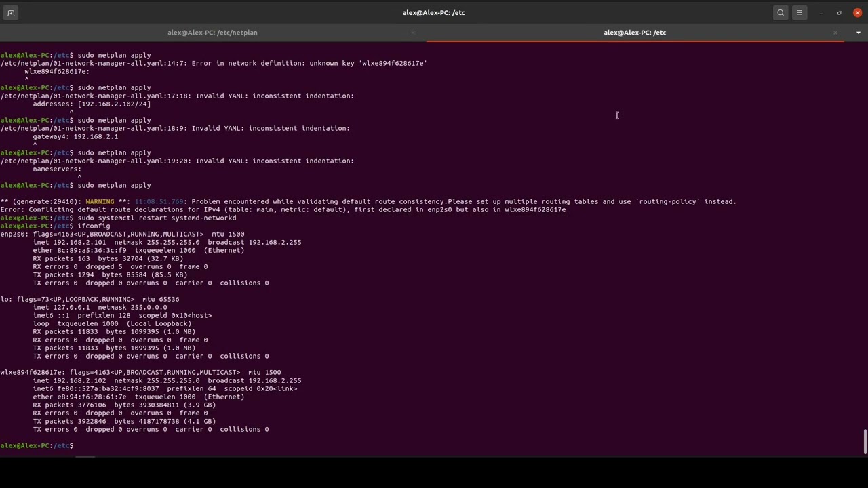The width and height of the screenshot is (868, 488).
Task: Click 'inet6 fe80::527a:ba32:4cf9:8037' line
Action: (165, 388)
